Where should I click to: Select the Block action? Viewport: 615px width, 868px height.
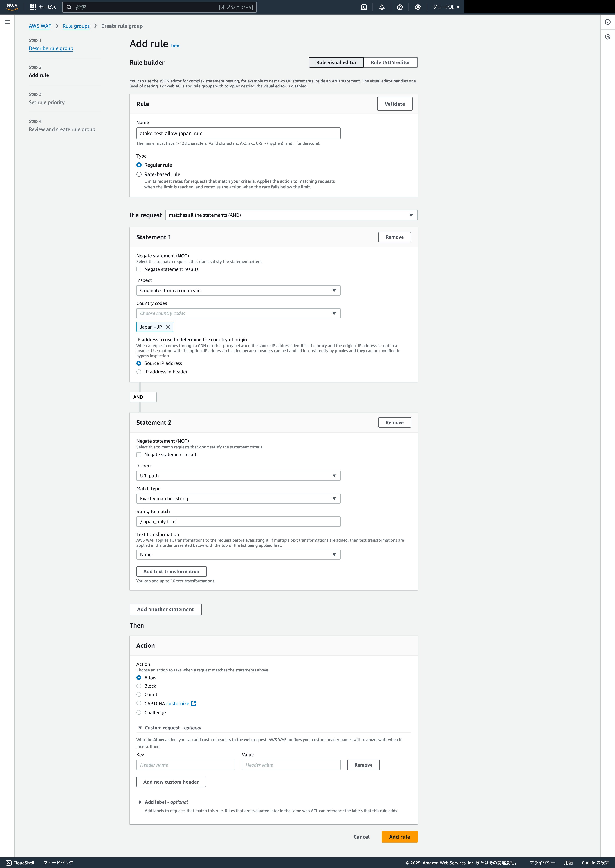coord(139,686)
